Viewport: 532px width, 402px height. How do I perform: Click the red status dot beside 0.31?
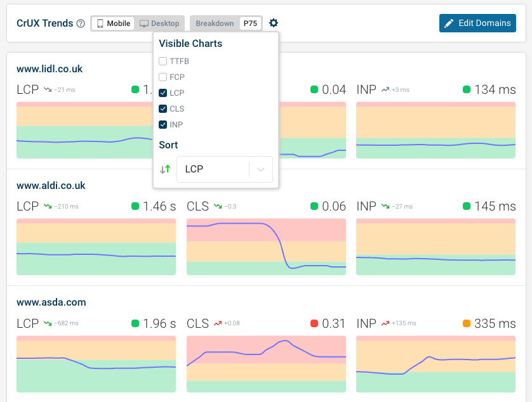pyautogui.click(x=314, y=323)
